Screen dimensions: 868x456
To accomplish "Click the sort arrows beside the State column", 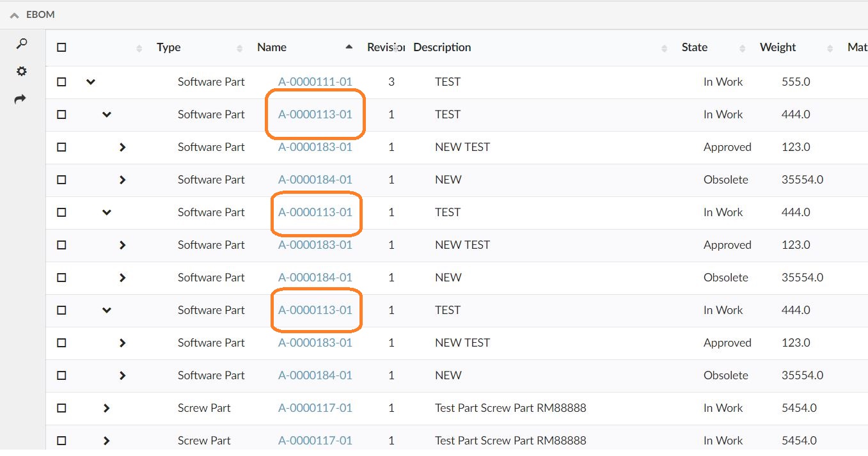I will coord(743,48).
